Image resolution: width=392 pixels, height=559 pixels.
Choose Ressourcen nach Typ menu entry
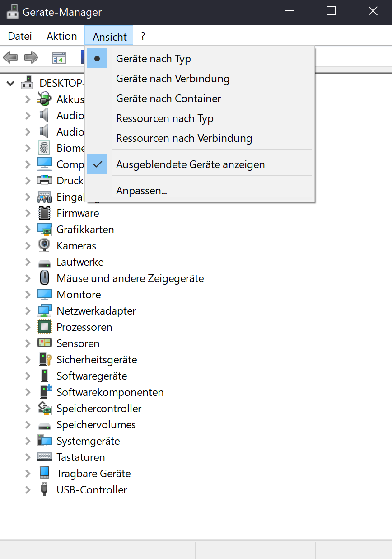point(164,118)
